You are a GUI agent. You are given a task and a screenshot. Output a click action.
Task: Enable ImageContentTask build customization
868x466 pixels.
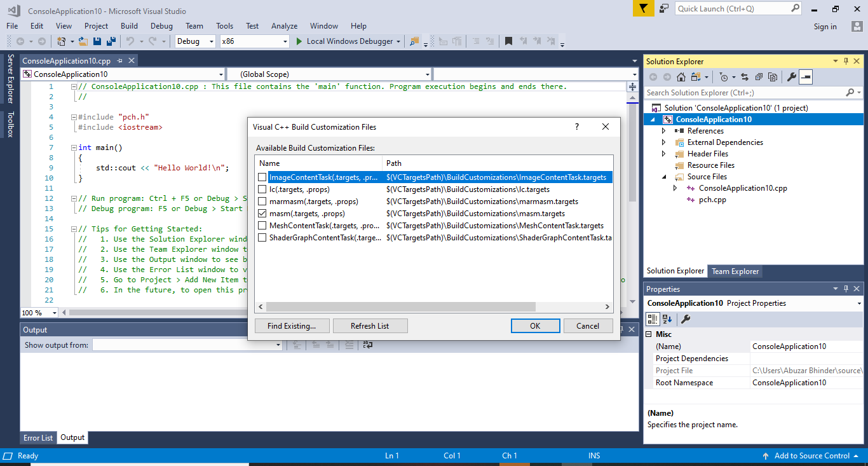(x=262, y=177)
